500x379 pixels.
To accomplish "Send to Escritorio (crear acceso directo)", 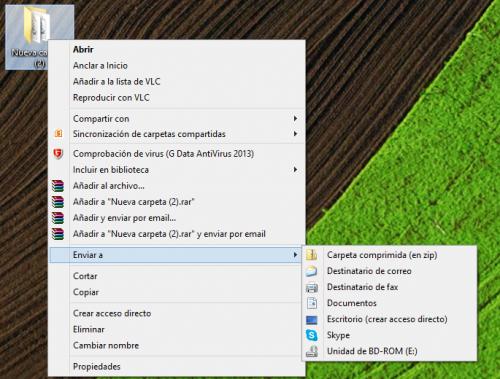I will (389, 319).
